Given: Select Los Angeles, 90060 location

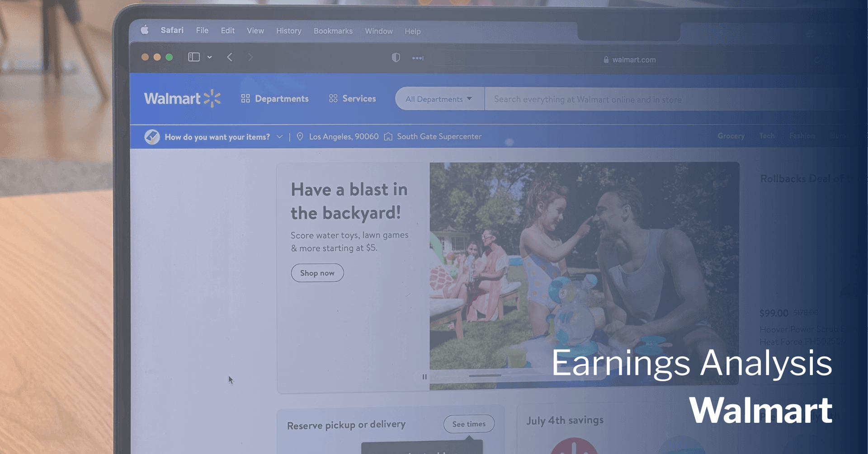Looking at the screenshot, I should click(344, 136).
